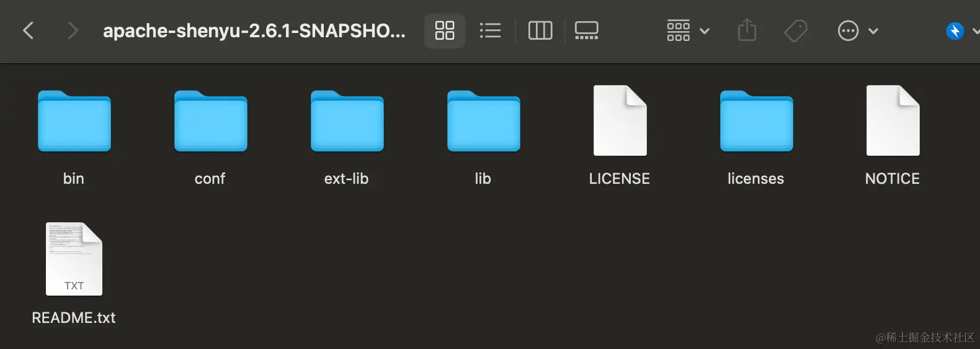Click the 'conf' folder name label
Image resolution: width=980 pixels, height=349 pixels.
(x=210, y=179)
